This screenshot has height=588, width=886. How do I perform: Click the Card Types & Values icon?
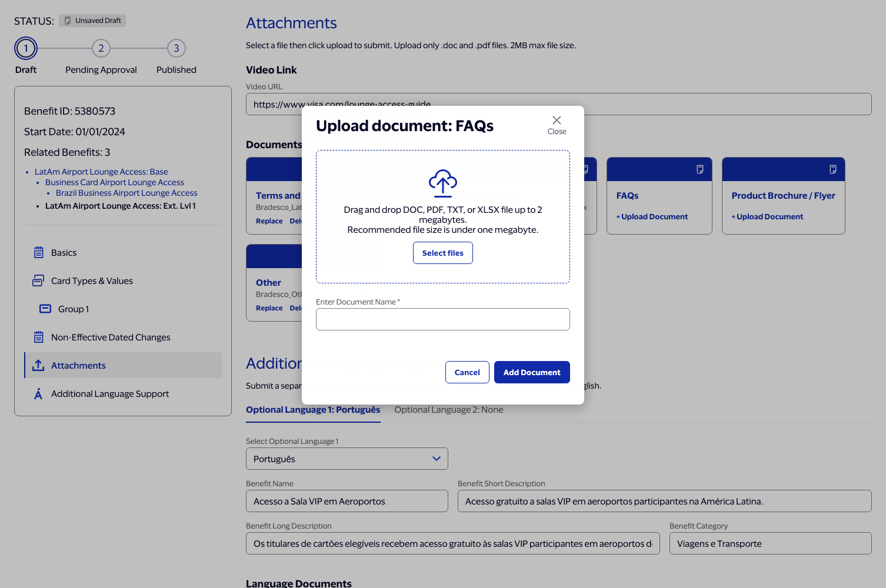coord(38,281)
